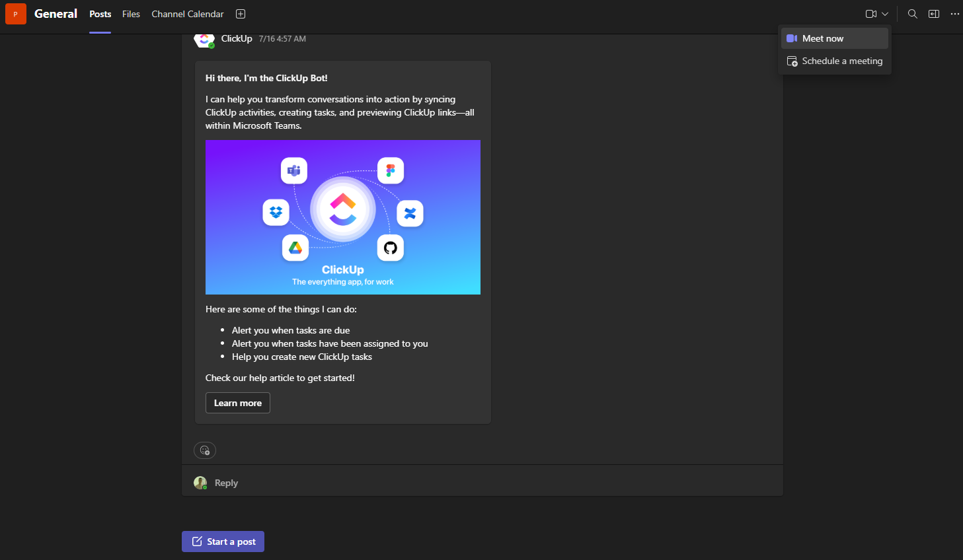963x560 pixels.
Task: Click the Learn more button
Action: 238,403
